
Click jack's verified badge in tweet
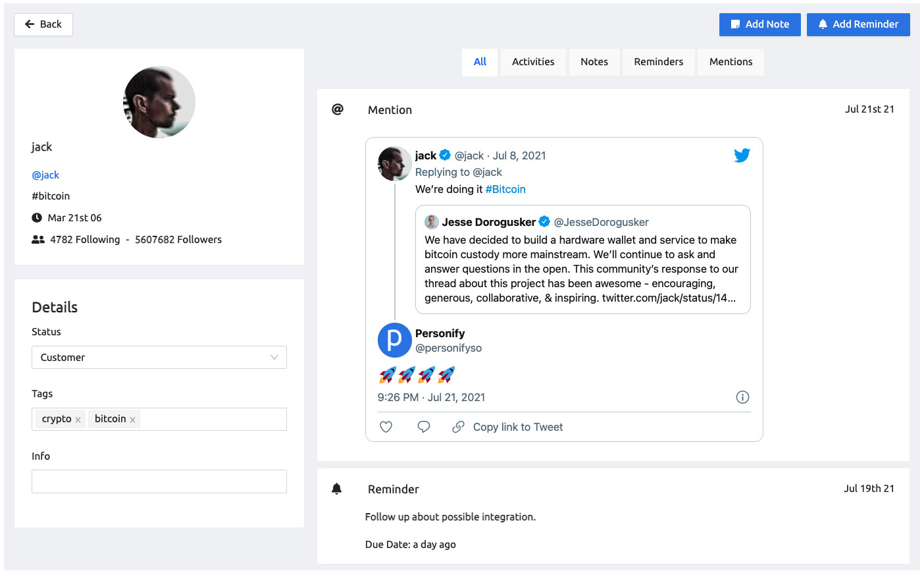click(445, 155)
